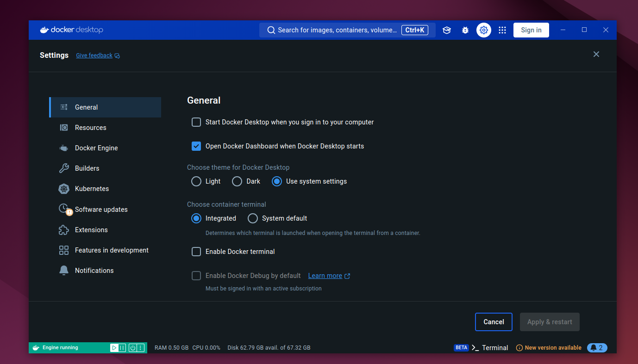Click the 'Must be signed in with an active subscription' text
The image size is (638, 364).
[x=263, y=289]
